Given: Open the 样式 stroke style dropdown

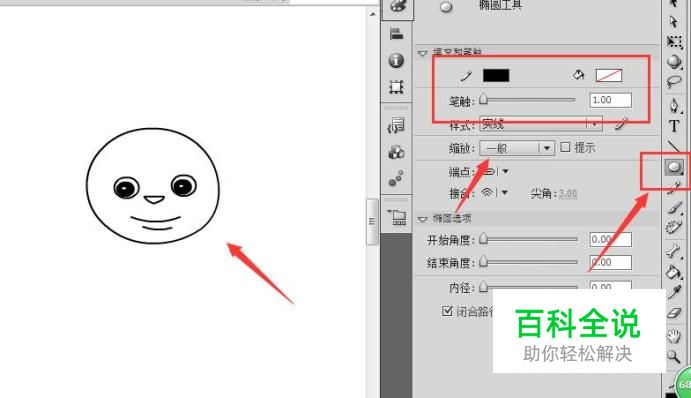Looking at the screenshot, I should [541, 124].
